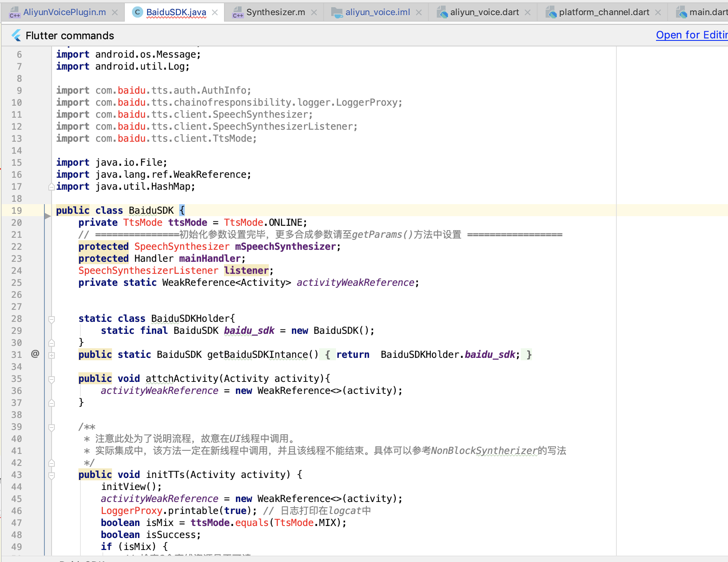The image size is (728, 562).
Task: Click NonBlockSyntherizer text in comment line 41
Action: pos(484,451)
